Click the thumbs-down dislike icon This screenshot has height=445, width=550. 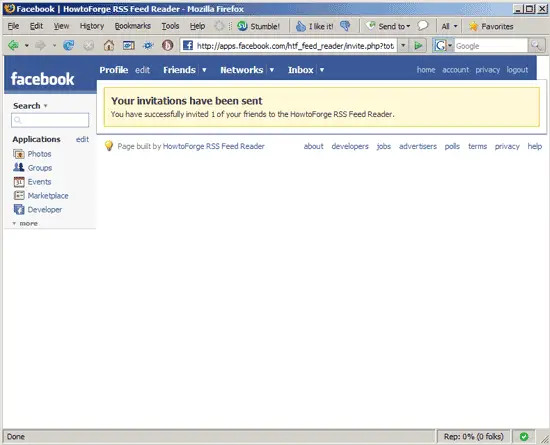[x=345, y=26]
